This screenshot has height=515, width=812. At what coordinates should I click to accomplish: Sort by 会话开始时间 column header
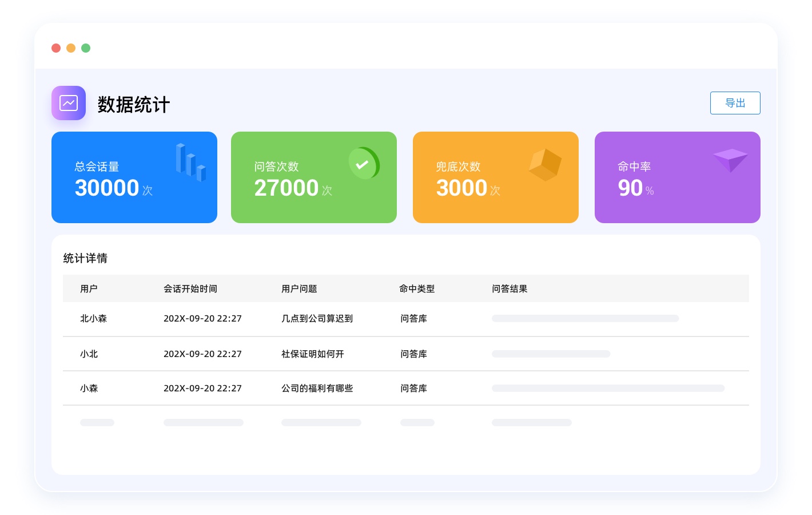[190, 289]
